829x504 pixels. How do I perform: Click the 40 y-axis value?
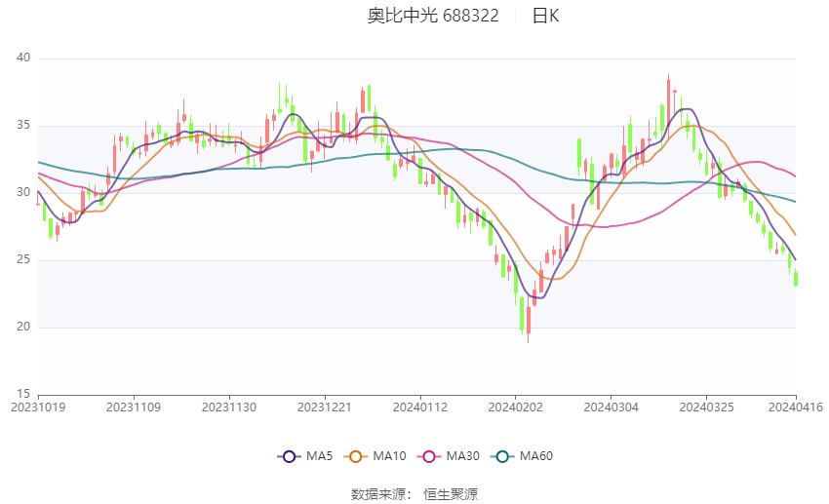[23, 58]
